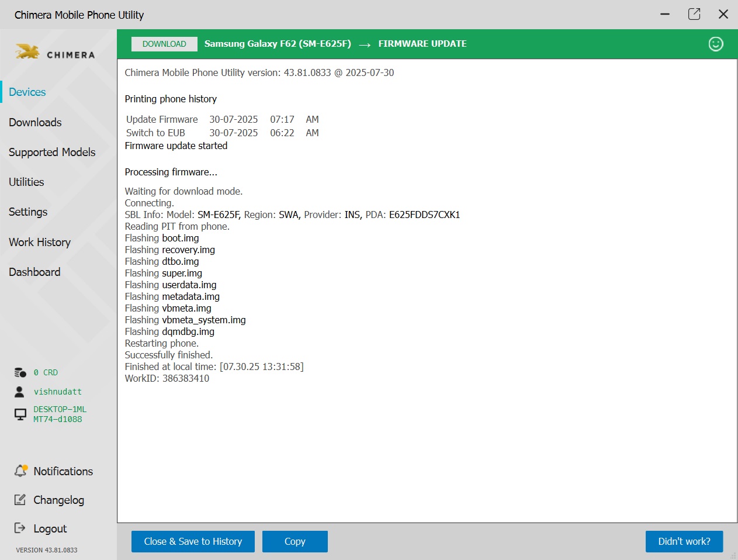This screenshot has width=738, height=560.
Task: Click DESKTOP-1ML MT74-d1088 machine name
Action: [x=60, y=414]
